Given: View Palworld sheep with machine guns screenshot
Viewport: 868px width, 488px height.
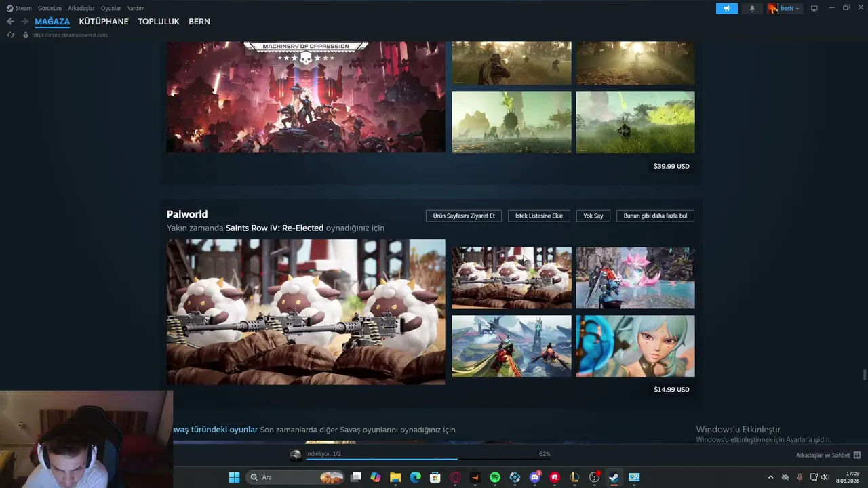Looking at the screenshot, I should pyautogui.click(x=512, y=278).
